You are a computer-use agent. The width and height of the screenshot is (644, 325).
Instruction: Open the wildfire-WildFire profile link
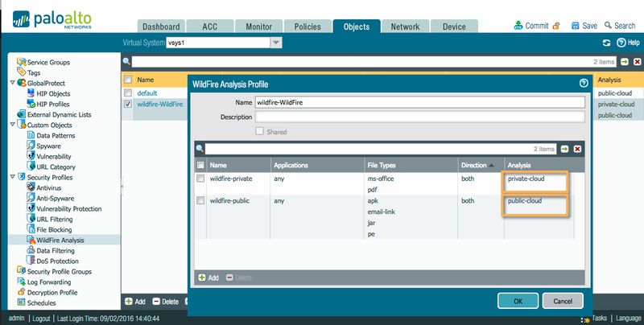pos(160,105)
